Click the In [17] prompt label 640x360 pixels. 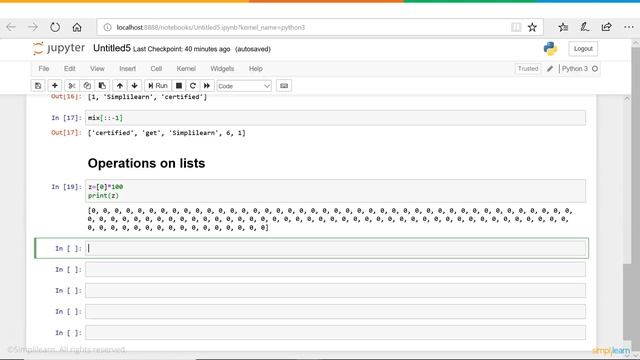(66, 118)
